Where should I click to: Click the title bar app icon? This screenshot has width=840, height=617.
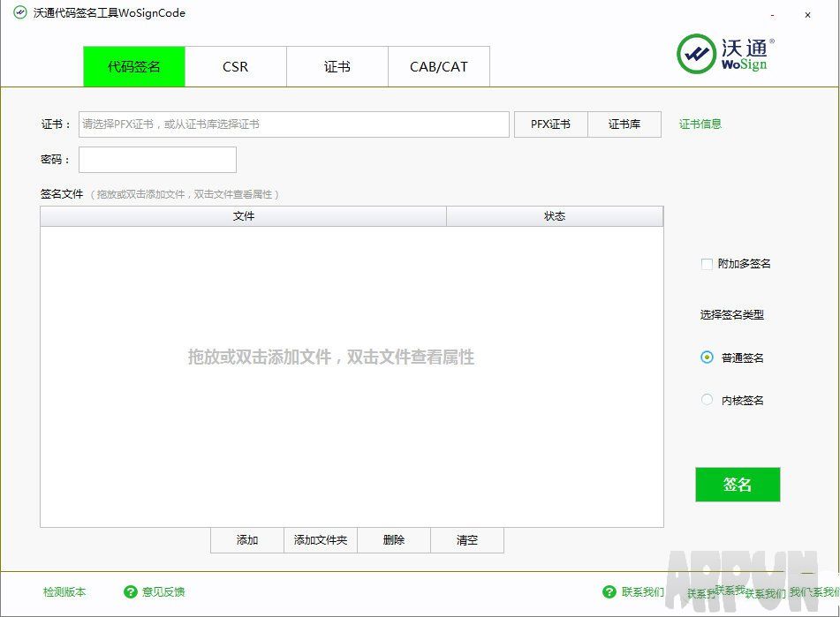[x=19, y=13]
